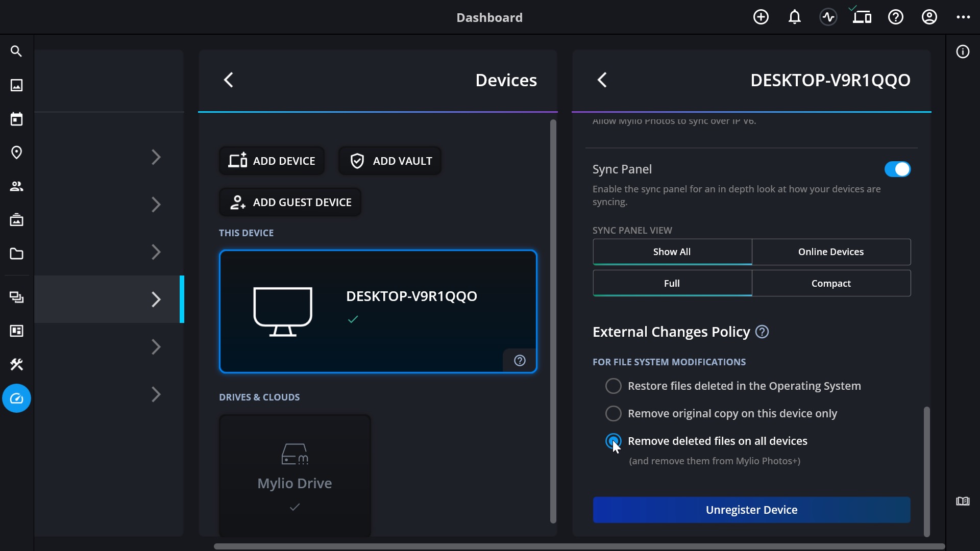980x551 pixels.
Task: Open the Mylio Drive card
Action: point(295,476)
